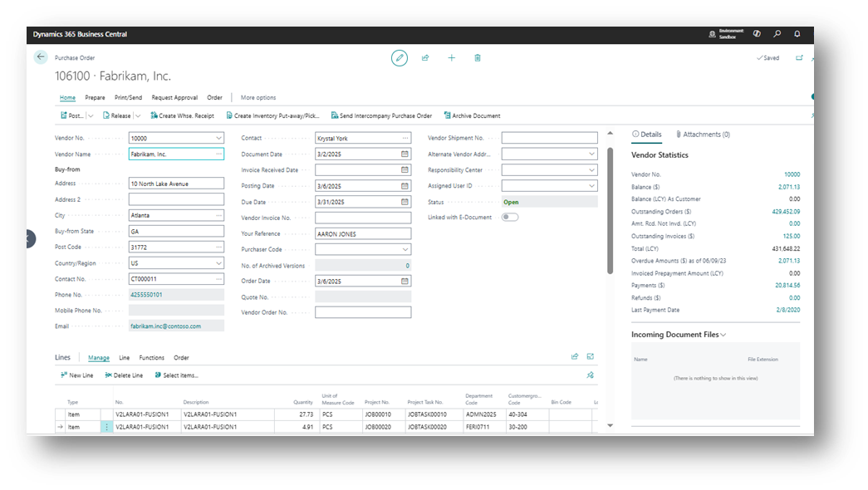
Task: Open notifications bell icon
Action: tap(797, 34)
